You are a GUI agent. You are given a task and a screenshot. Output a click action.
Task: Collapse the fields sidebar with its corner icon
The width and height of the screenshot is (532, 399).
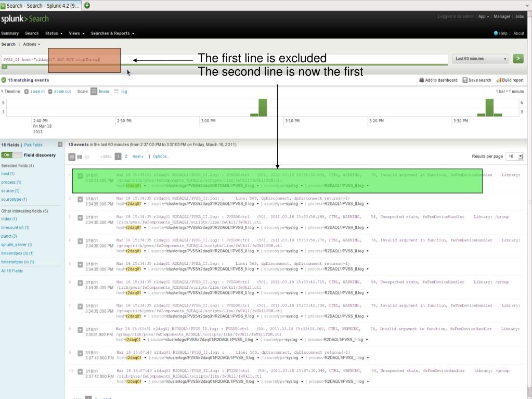click(60, 145)
